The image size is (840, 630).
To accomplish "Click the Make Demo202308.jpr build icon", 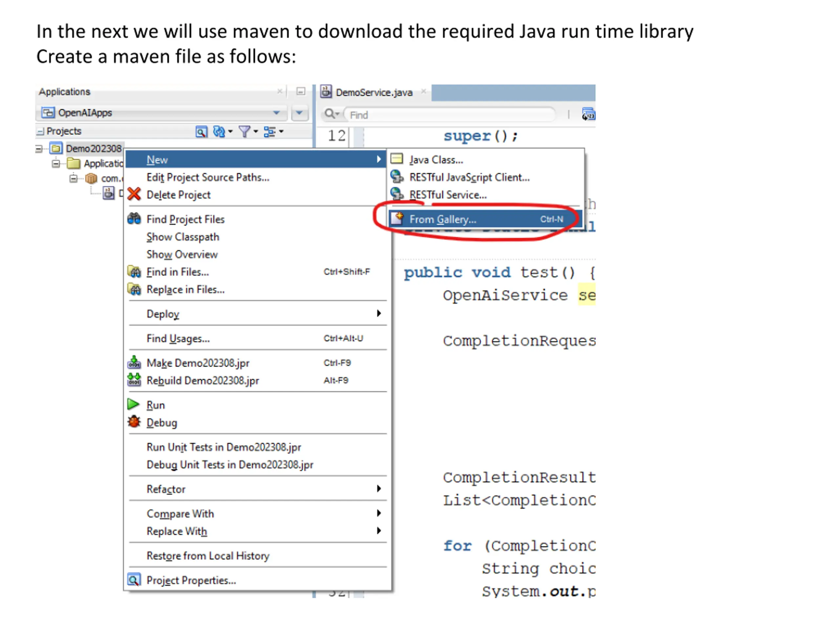I will coord(134,363).
